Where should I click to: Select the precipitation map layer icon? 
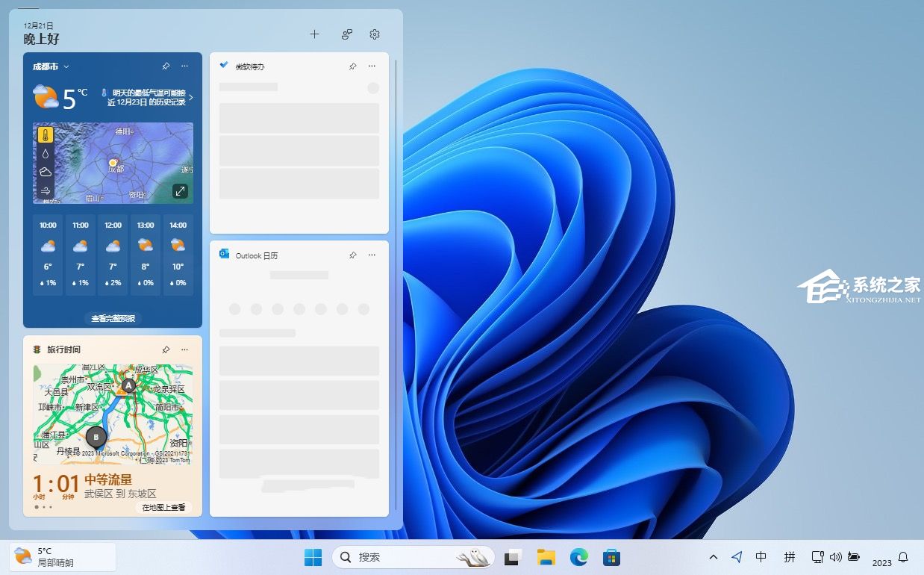(46, 154)
